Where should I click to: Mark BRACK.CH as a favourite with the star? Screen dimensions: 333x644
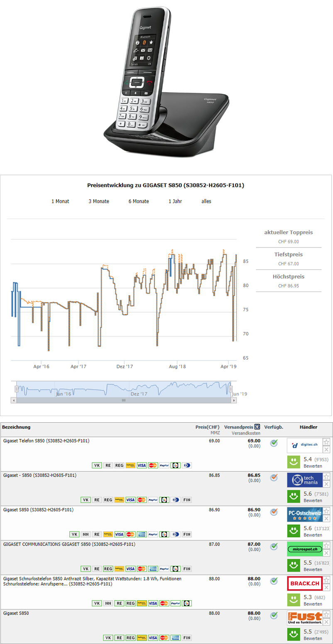coord(326,580)
